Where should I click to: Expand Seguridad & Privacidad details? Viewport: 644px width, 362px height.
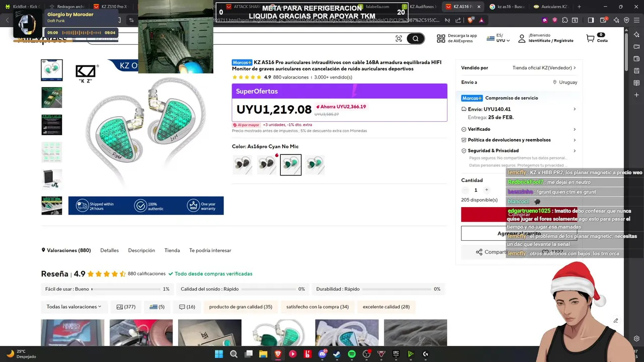(x=519, y=150)
